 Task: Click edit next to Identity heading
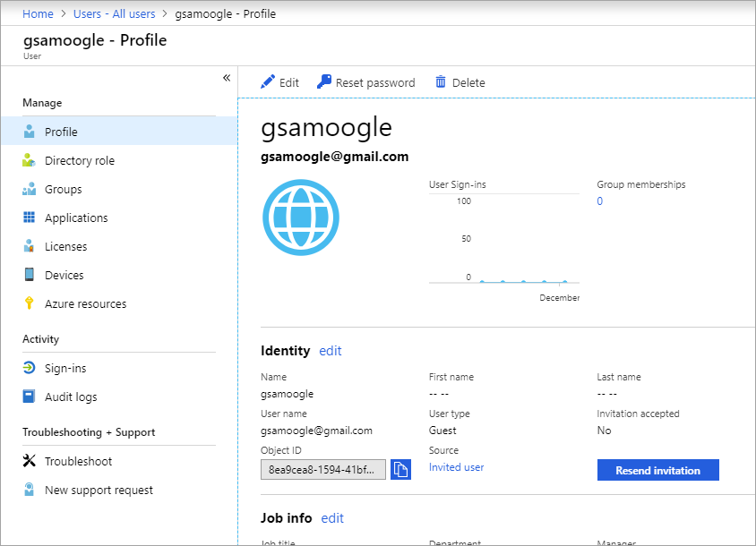tap(331, 351)
